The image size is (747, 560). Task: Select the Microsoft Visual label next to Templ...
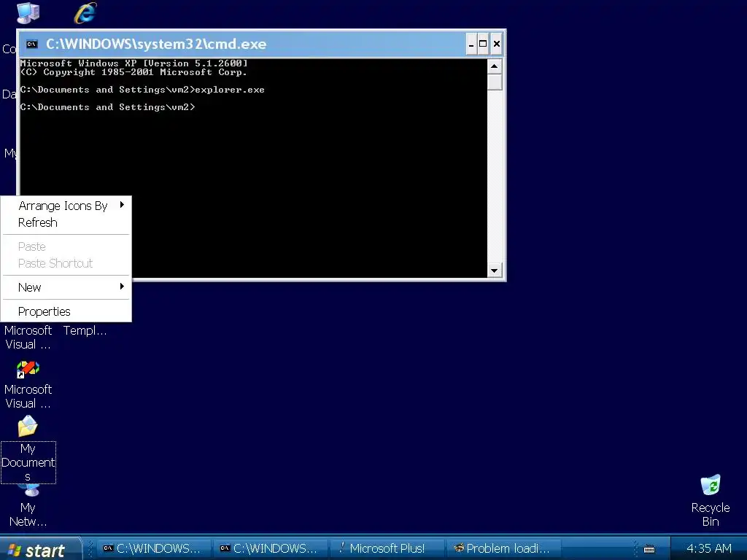[28, 337]
